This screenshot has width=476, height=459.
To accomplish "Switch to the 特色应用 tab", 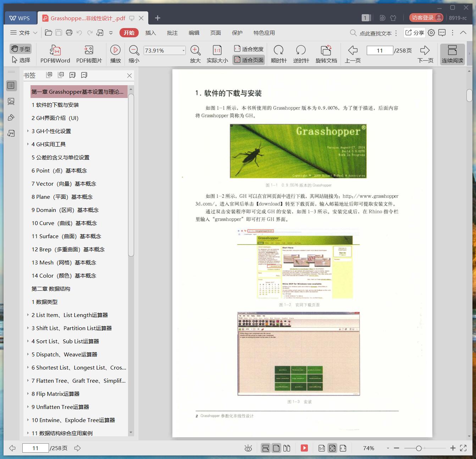I will tap(264, 33).
